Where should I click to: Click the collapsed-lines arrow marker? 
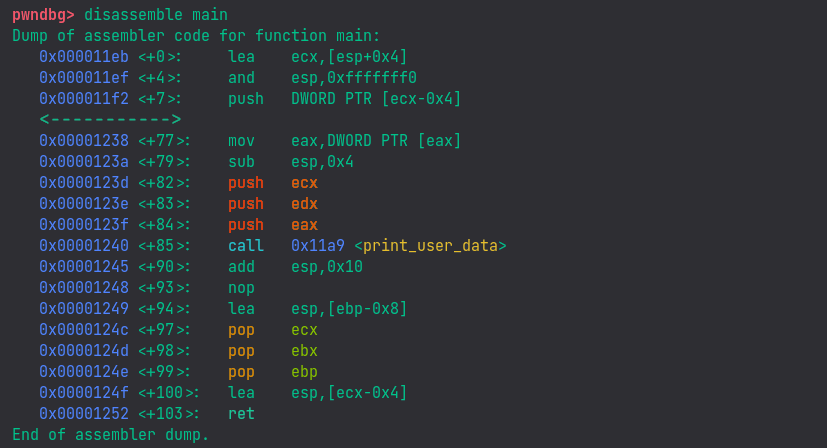(x=110, y=120)
